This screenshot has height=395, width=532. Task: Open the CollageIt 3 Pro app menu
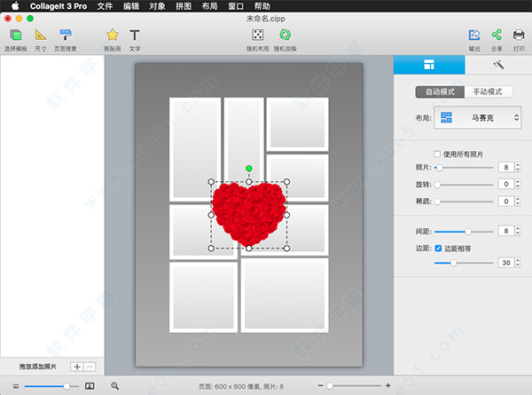tap(59, 6)
